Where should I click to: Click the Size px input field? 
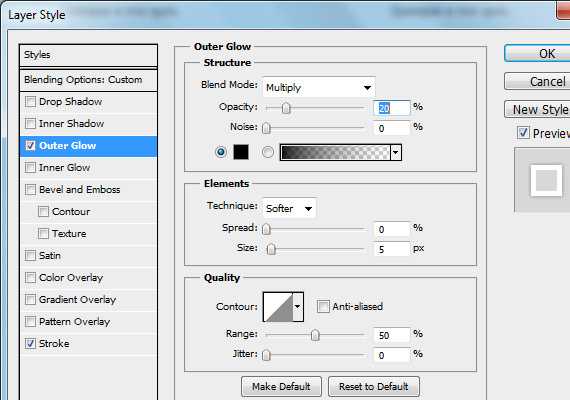tap(392, 249)
